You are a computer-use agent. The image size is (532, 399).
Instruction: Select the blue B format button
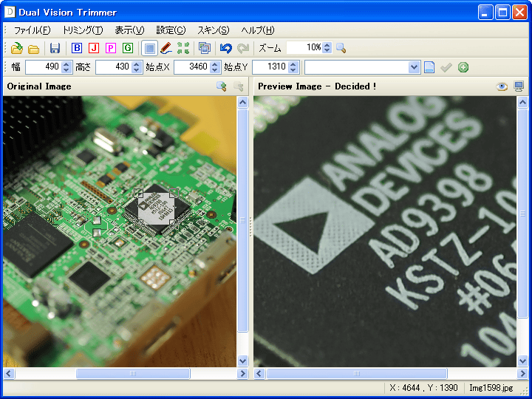77,48
